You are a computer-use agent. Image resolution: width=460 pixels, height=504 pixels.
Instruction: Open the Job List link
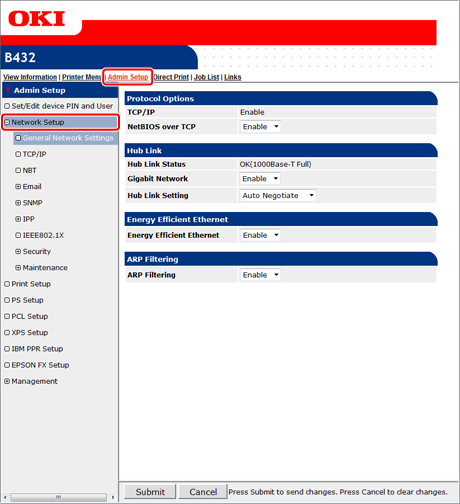[206, 77]
